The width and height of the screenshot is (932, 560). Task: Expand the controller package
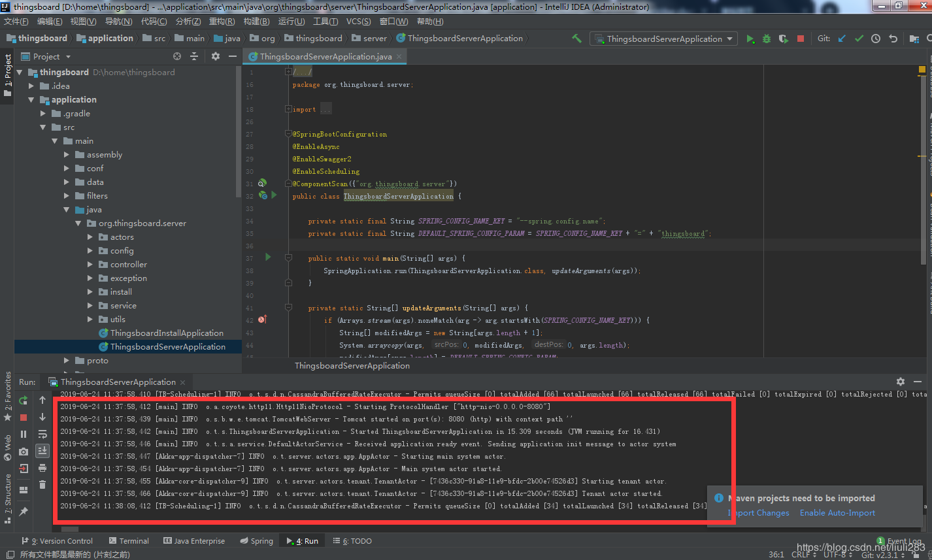(90, 265)
